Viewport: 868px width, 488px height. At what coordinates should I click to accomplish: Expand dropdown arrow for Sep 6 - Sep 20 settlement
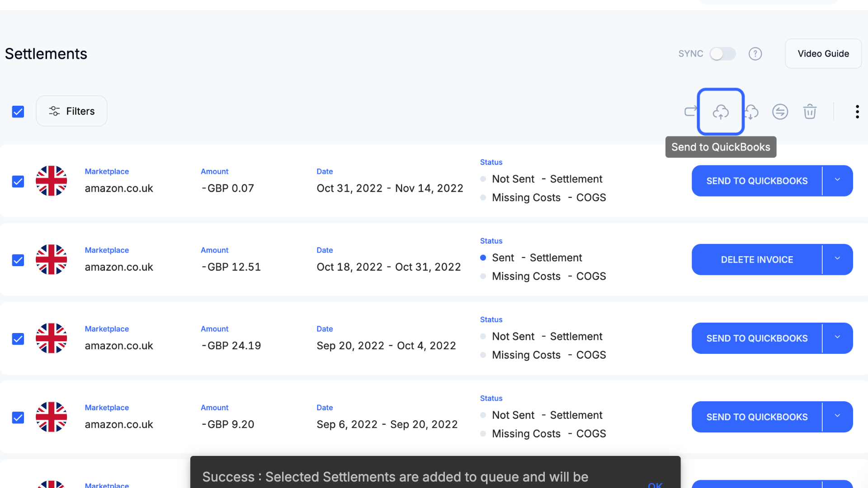[838, 416]
